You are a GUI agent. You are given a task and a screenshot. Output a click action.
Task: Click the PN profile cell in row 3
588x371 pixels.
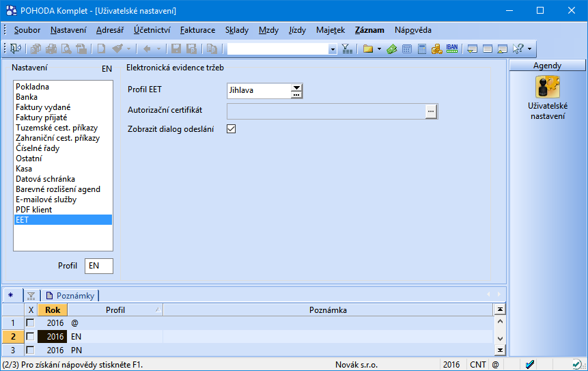point(115,350)
